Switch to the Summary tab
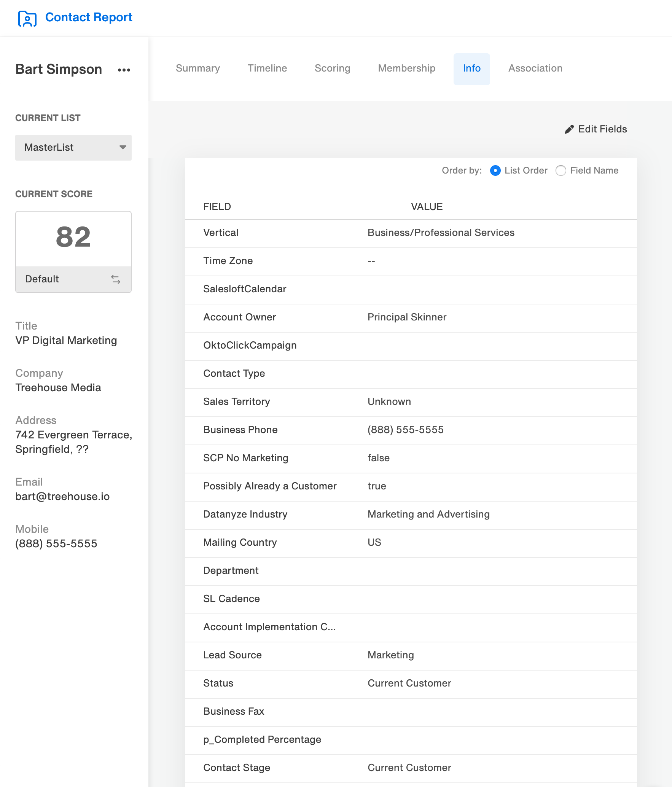 [x=198, y=69]
